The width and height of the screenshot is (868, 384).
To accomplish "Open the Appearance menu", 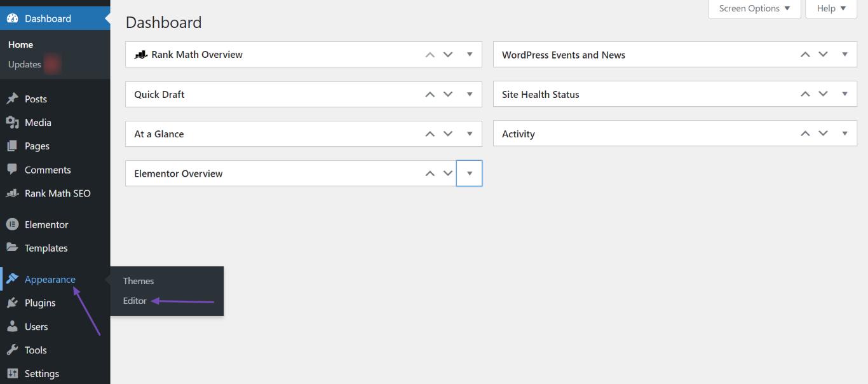I will point(50,279).
